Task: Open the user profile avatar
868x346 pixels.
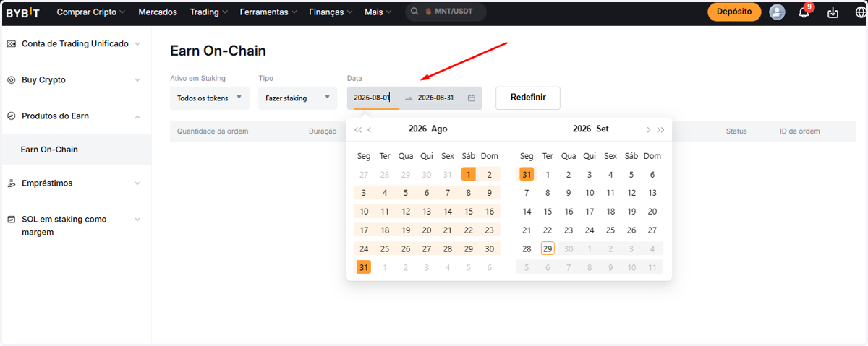Action: pyautogui.click(x=777, y=12)
